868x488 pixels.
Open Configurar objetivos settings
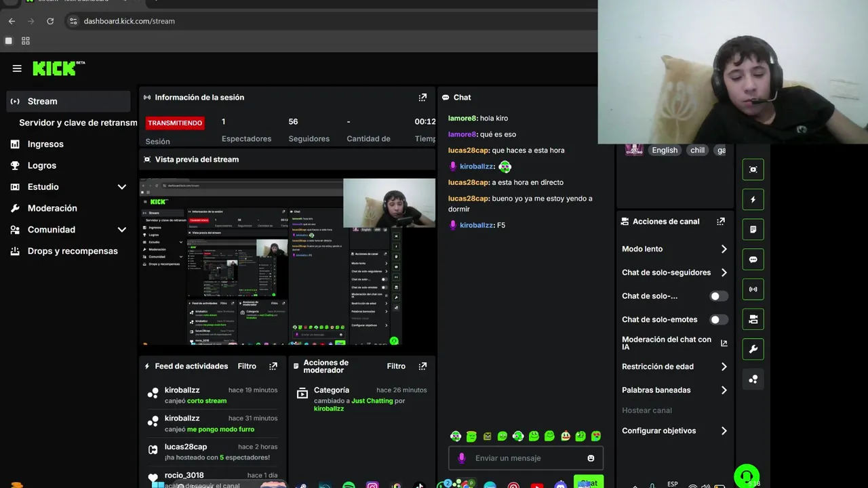pos(674,431)
